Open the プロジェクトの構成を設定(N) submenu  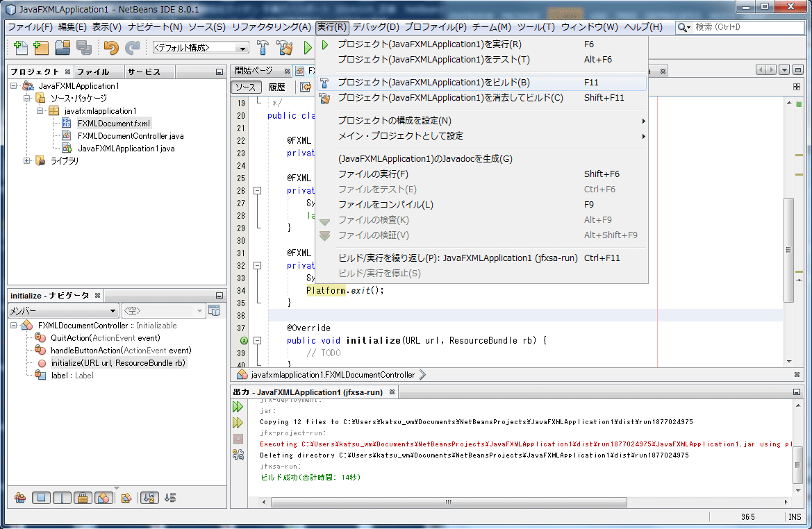coord(481,121)
